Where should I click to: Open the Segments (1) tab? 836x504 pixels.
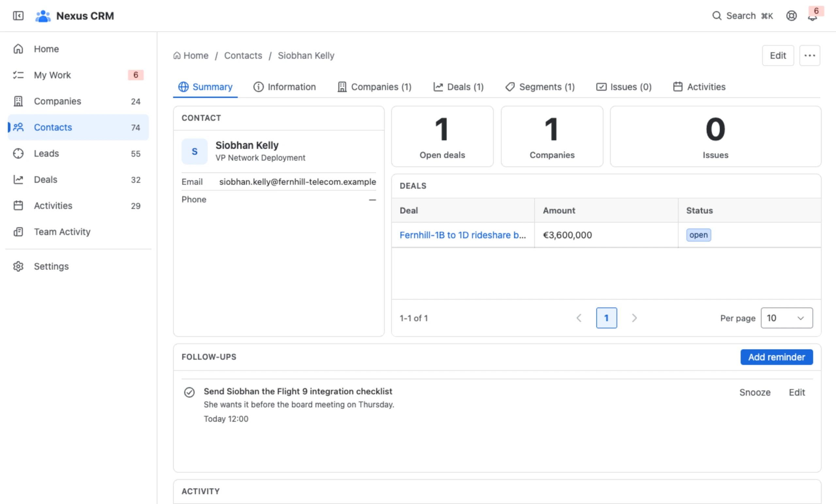pos(540,87)
